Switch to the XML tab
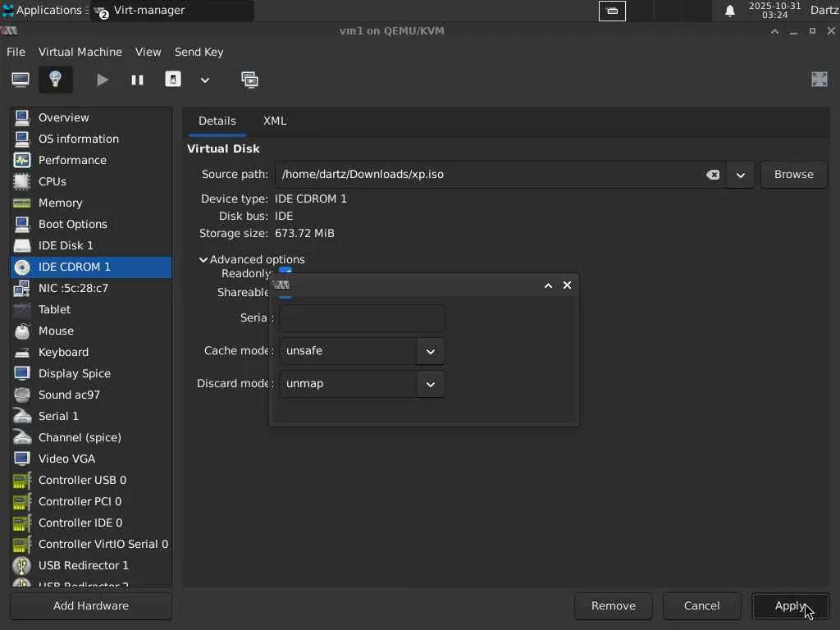Image resolution: width=840 pixels, height=630 pixels. (x=275, y=121)
